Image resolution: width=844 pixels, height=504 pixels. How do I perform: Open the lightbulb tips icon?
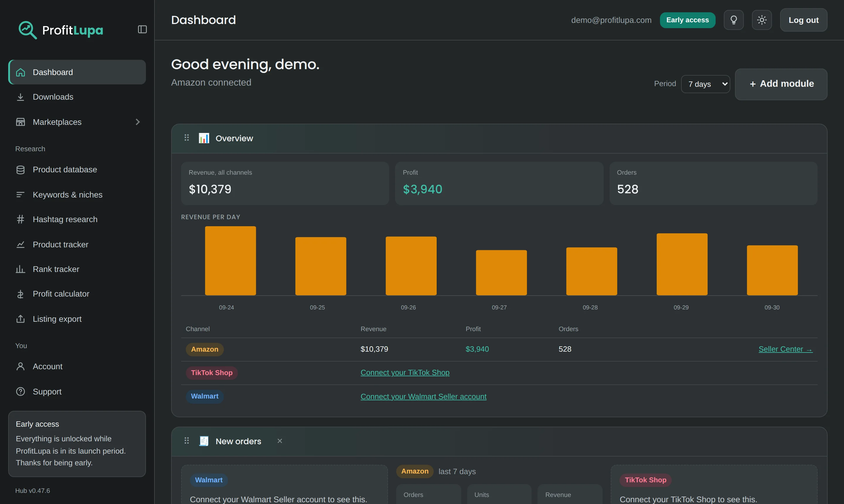(734, 20)
